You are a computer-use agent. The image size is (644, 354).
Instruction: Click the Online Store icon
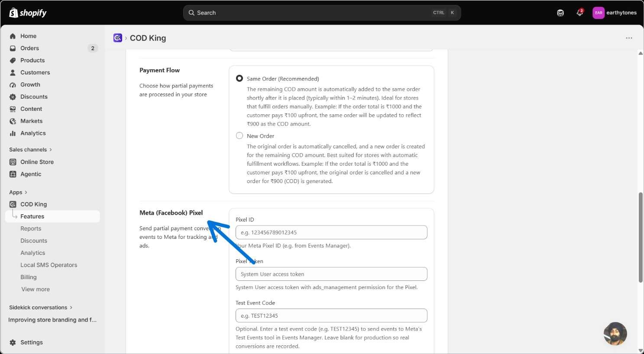tap(13, 162)
